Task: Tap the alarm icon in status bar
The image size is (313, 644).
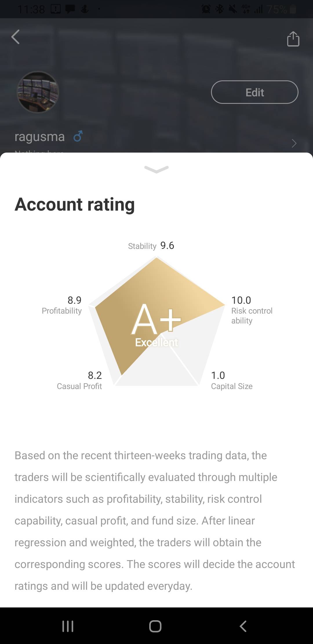Action: pyautogui.click(x=206, y=9)
